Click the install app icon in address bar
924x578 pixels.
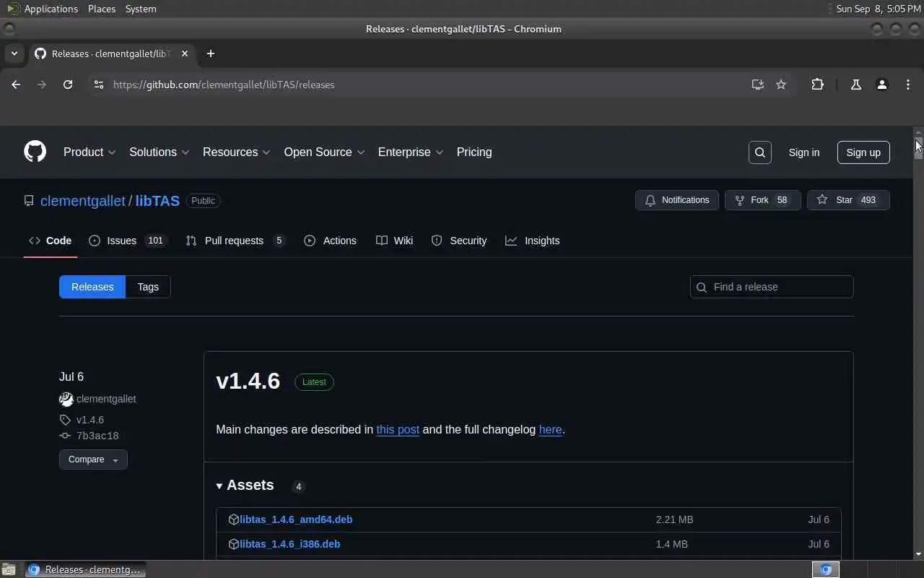pyautogui.click(x=757, y=85)
